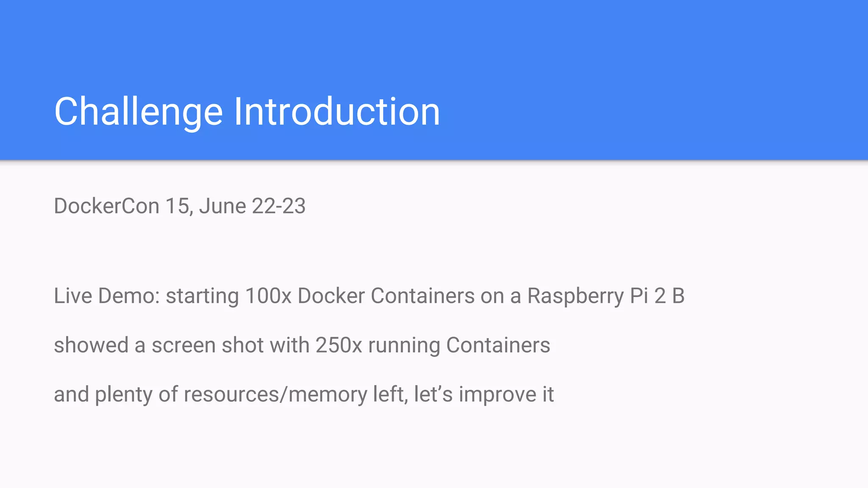Select the "100x" figure in the demo line
This screenshot has width=868, height=488.
point(268,296)
